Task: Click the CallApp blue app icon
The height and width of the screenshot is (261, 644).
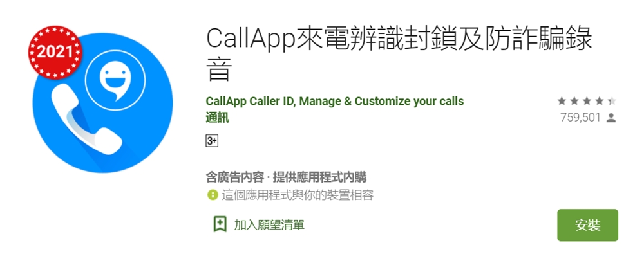Action: (102, 103)
